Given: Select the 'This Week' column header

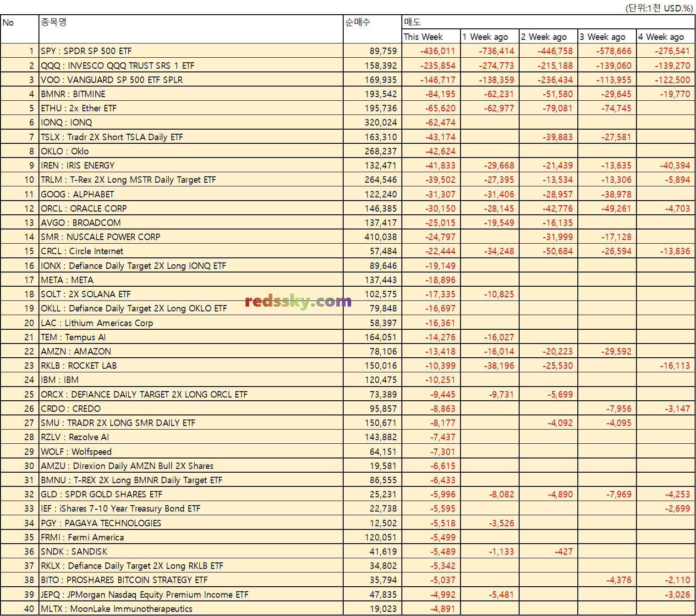Looking at the screenshot, I should tap(431, 37).
